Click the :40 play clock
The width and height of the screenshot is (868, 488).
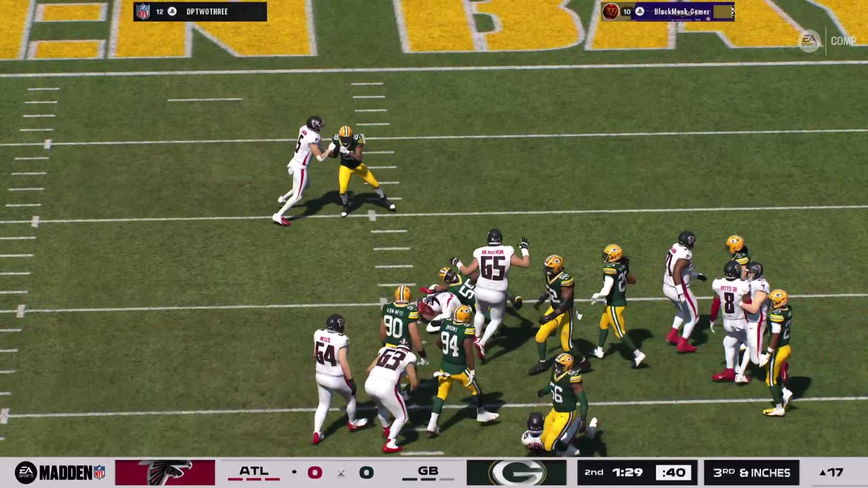pyautogui.click(x=673, y=472)
